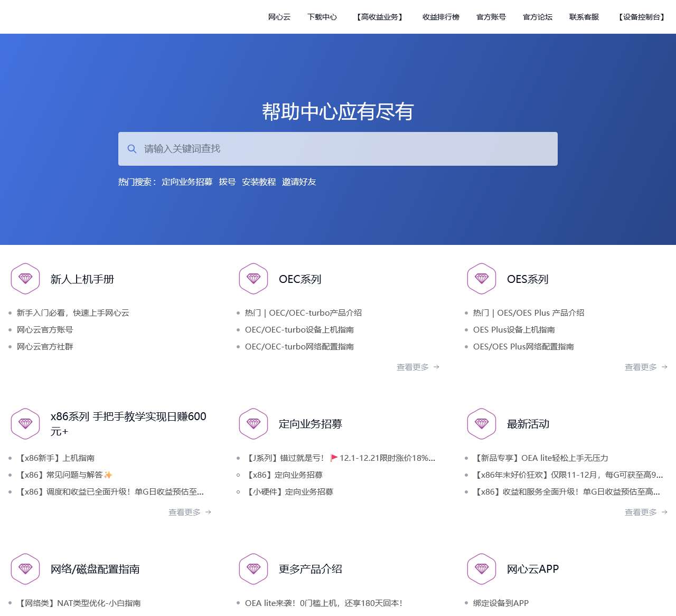Screen dimensions: 676x616
Task: Open 【J系列】错过就是亏 article
Action: click(x=340, y=458)
